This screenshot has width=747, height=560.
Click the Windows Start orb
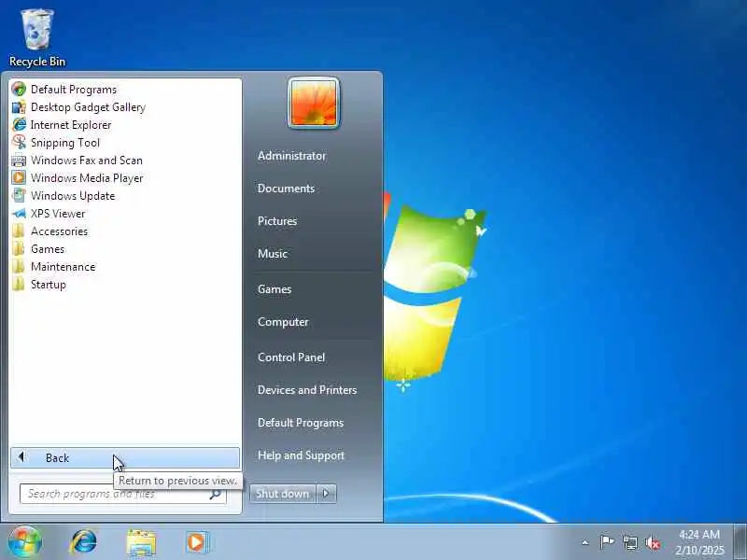tap(25, 542)
